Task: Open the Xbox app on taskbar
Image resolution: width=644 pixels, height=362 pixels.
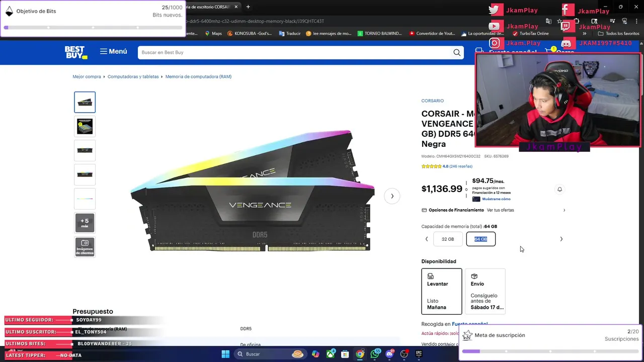Action: click(331, 354)
